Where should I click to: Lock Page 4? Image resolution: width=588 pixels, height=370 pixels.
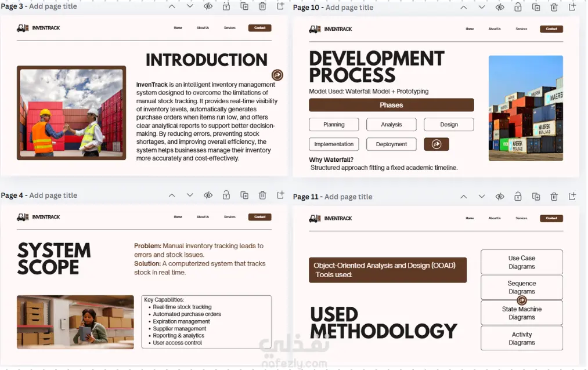226,195
